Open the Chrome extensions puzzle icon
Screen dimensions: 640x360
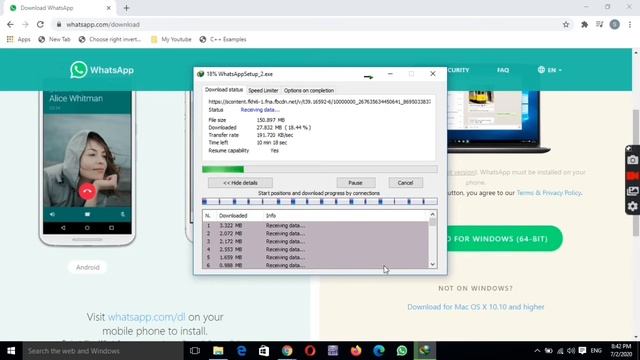pos(584,24)
